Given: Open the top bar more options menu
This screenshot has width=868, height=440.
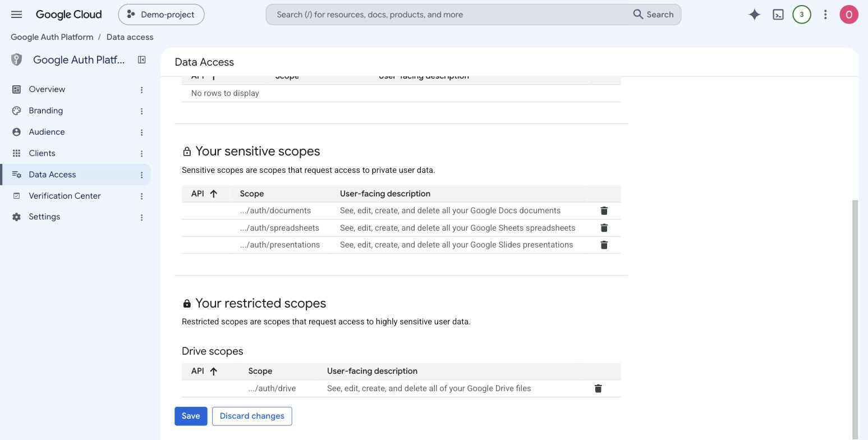Looking at the screenshot, I should point(825,15).
